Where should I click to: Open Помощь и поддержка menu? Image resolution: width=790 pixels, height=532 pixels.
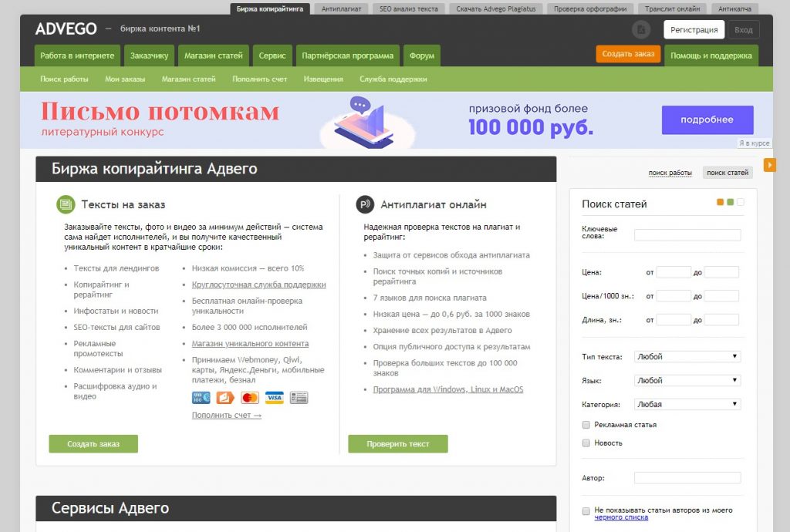(711, 56)
